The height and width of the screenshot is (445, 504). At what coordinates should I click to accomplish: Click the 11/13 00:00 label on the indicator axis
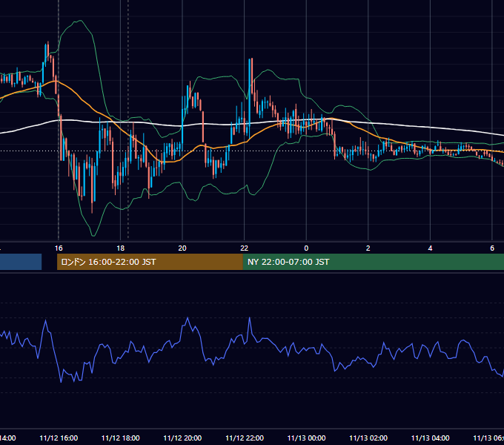pyautogui.click(x=306, y=438)
